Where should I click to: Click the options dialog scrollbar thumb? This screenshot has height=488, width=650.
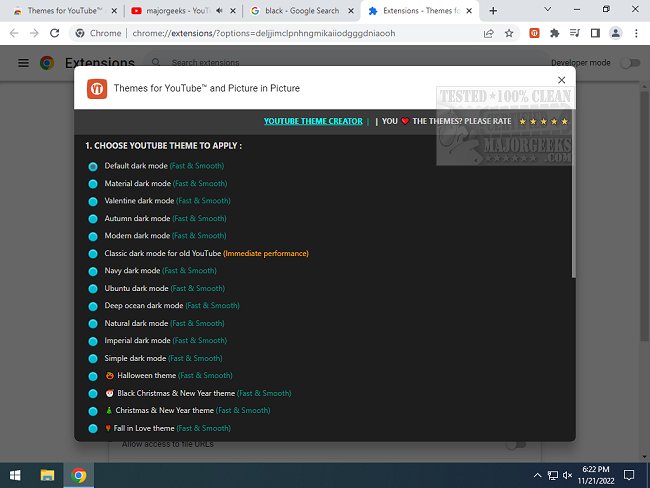(574, 193)
